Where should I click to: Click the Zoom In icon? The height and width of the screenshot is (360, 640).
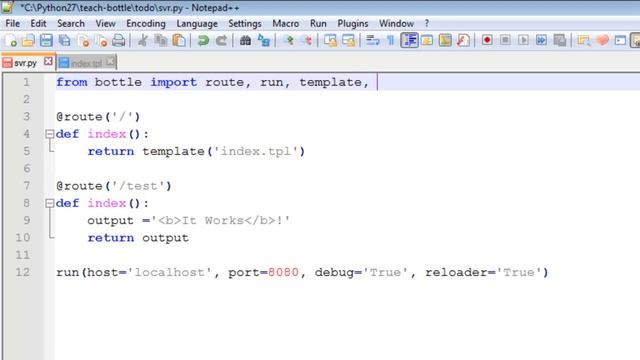[289, 40]
